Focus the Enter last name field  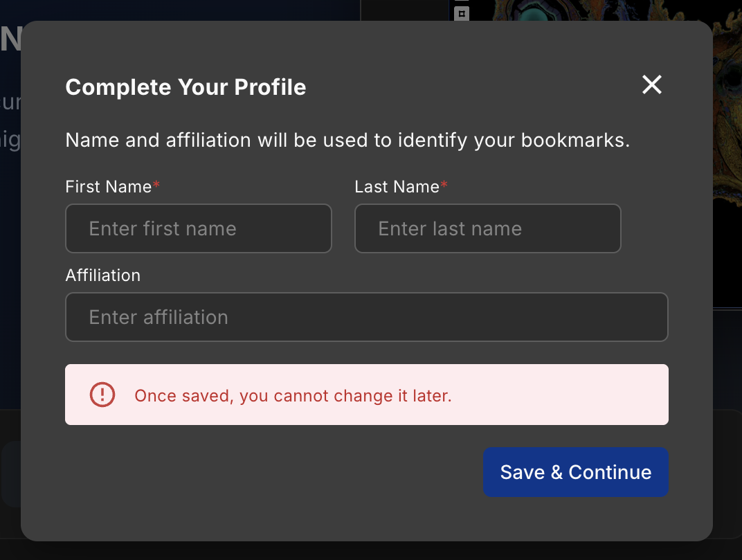click(x=487, y=228)
